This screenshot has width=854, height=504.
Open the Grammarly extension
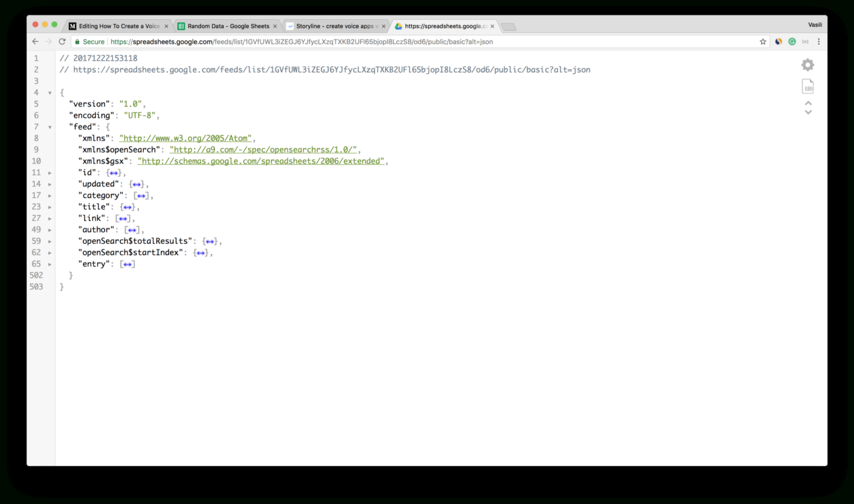792,42
